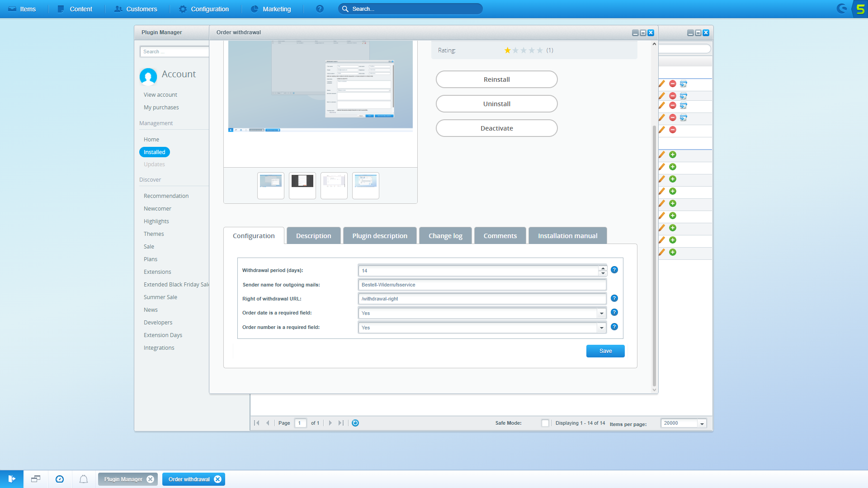The width and height of the screenshot is (868, 488).
Task: Select the second dark screenshot thumbnail
Action: coord(302,186)
